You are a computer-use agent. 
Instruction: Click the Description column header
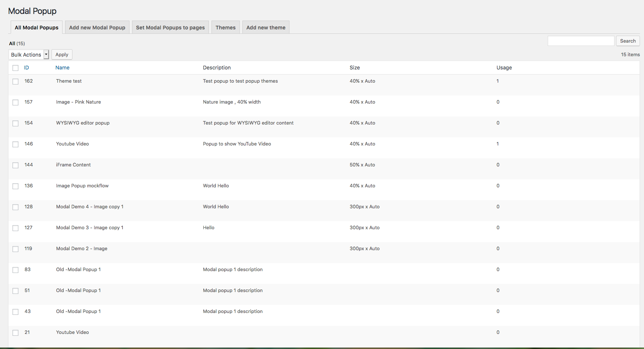(217, 68)
